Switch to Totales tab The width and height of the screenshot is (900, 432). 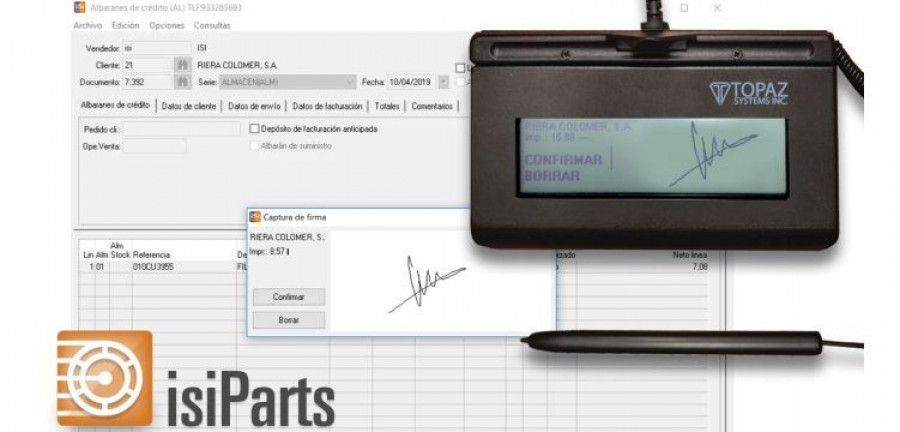(x=386, y=106)
